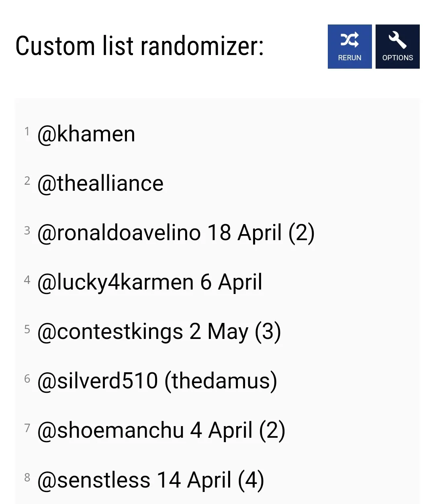Click the @lucky4karmen 6 April entry

click(149, 282)
